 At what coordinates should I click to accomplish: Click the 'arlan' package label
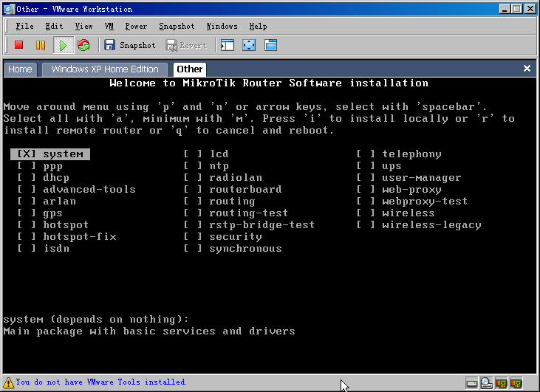(59, 201)
